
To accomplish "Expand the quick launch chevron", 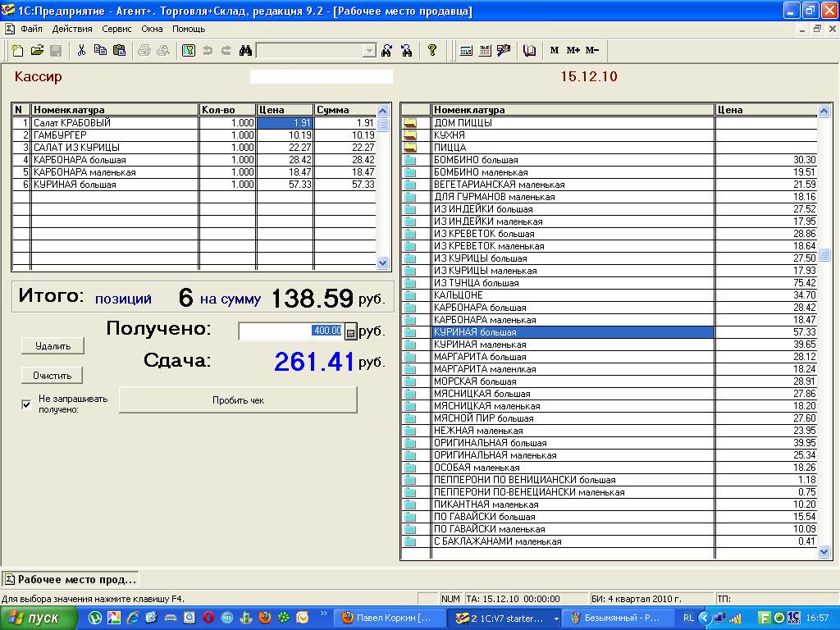I will tap(323, 614).
